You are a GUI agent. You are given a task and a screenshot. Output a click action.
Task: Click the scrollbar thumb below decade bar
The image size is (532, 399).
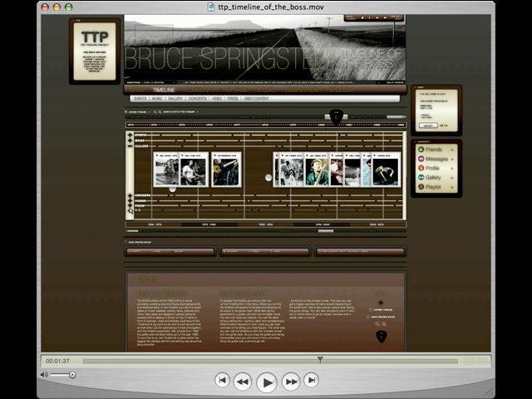point(326,231)
